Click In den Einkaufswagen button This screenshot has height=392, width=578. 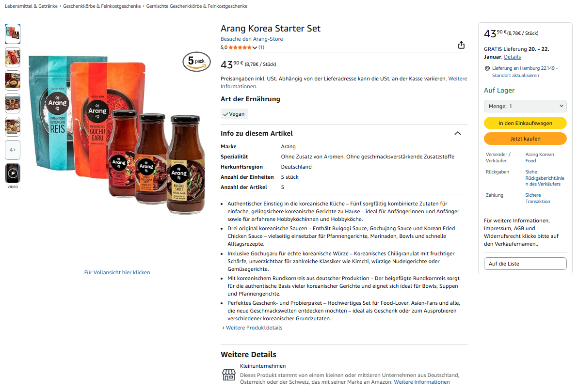coord(525,123)
